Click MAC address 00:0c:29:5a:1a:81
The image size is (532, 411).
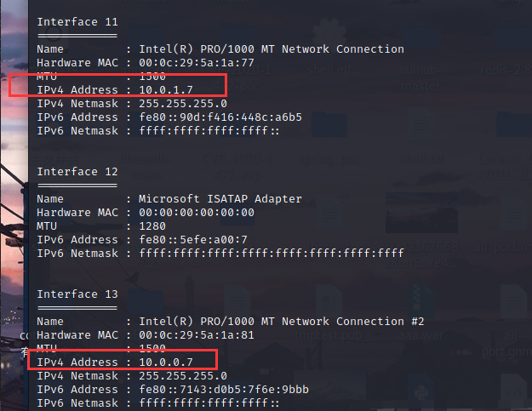click(x=197, y=335)
